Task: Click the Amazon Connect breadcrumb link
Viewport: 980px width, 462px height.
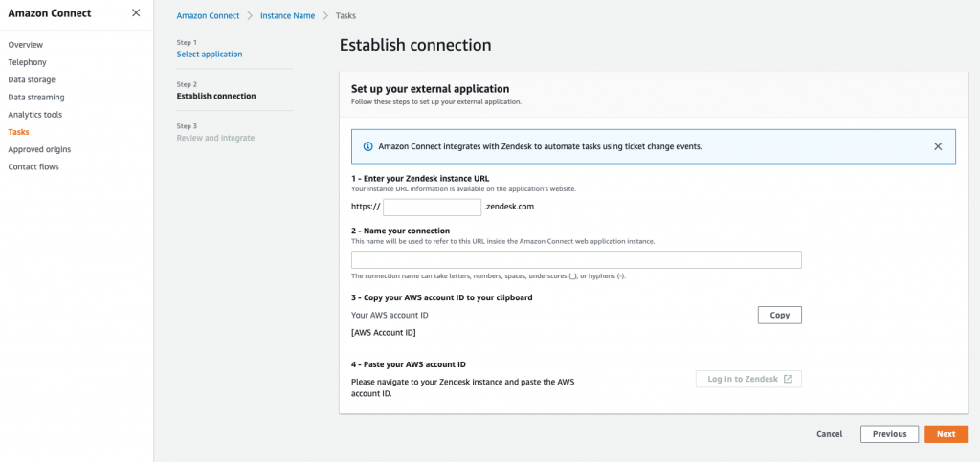Action: pyautogui.click(x=207, y=16)
